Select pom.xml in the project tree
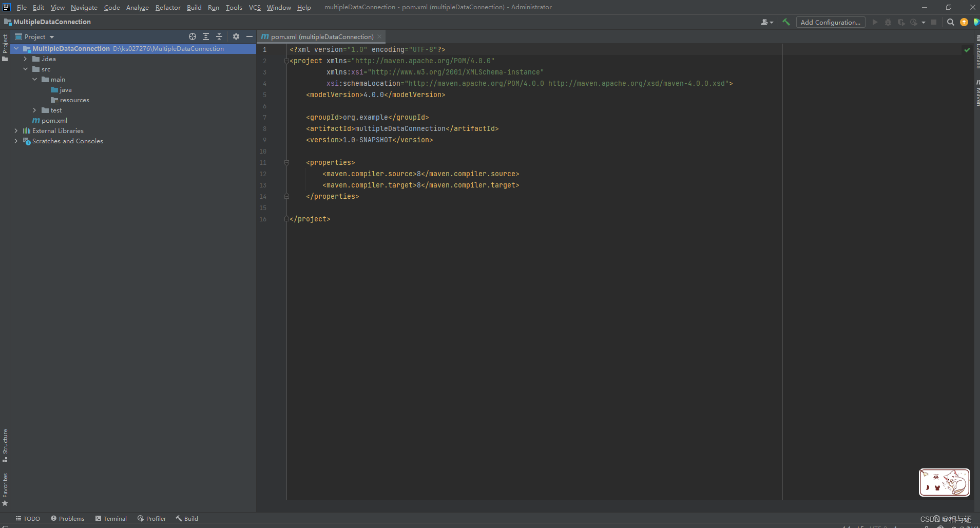Image resolution: width=980 pixels, height=528 pixels. coord(50,121)
